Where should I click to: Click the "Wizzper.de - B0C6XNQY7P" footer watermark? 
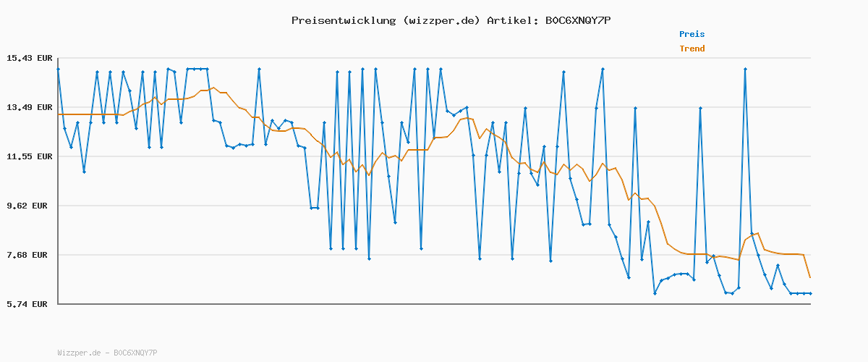[107, 353]
